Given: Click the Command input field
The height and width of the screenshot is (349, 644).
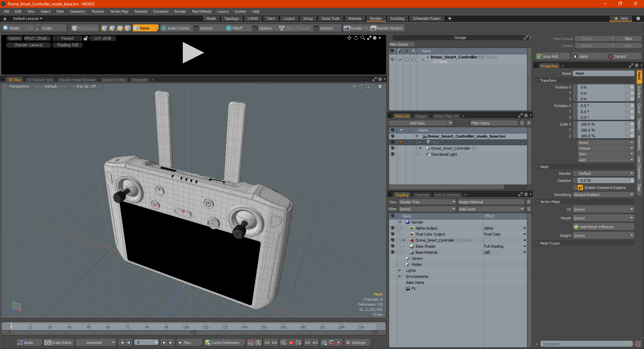Looking at the screenshot, I should [586, 344].
